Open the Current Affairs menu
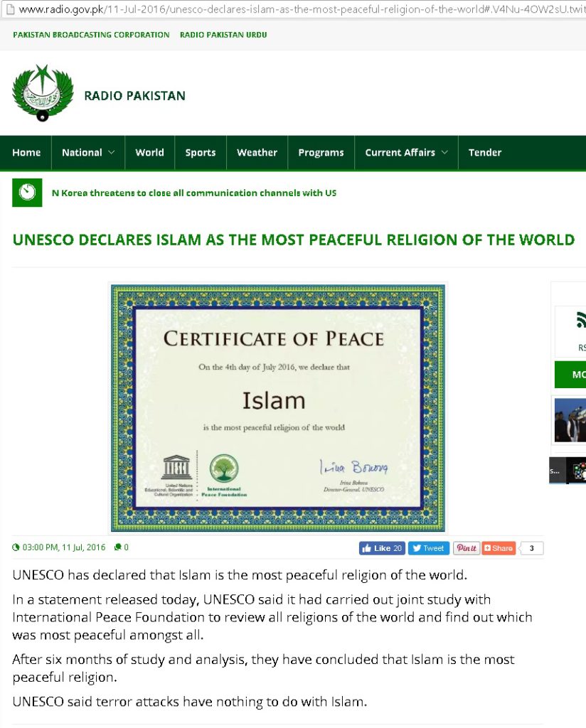This screenshot has height=728, width=586. coord(406,152)
